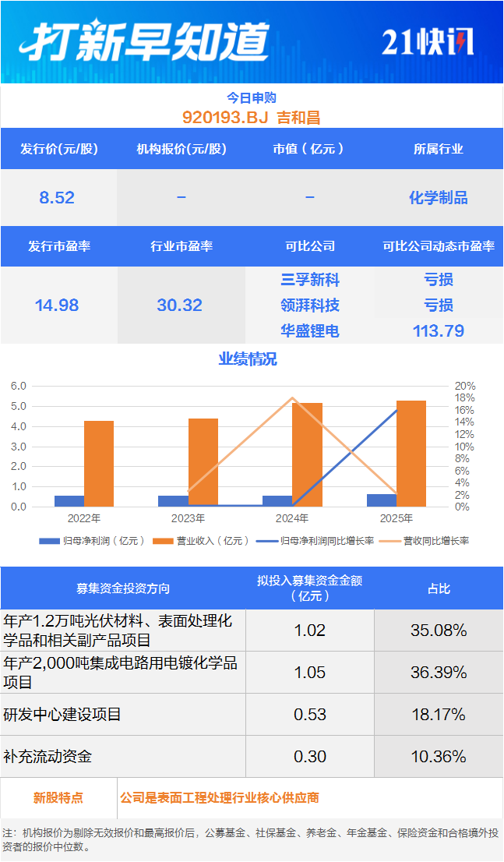Image resolution: width=504 pixels, height=862 pixels.
Task: Click the 打新早知道 banner title
Action: click(x=144, y=41)
